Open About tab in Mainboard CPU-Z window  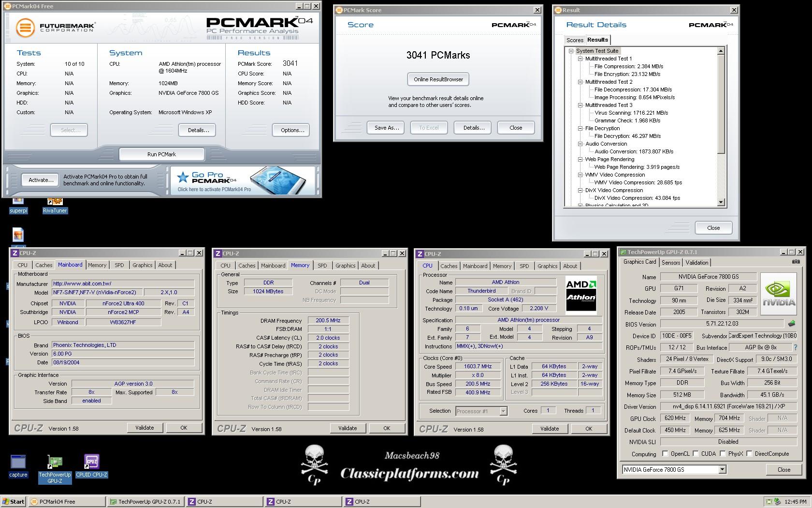point(165,265)
